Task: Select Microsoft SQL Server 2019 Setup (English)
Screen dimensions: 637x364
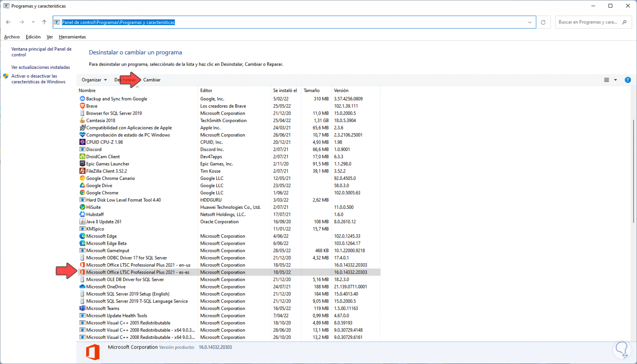Action: pos(229,294)
